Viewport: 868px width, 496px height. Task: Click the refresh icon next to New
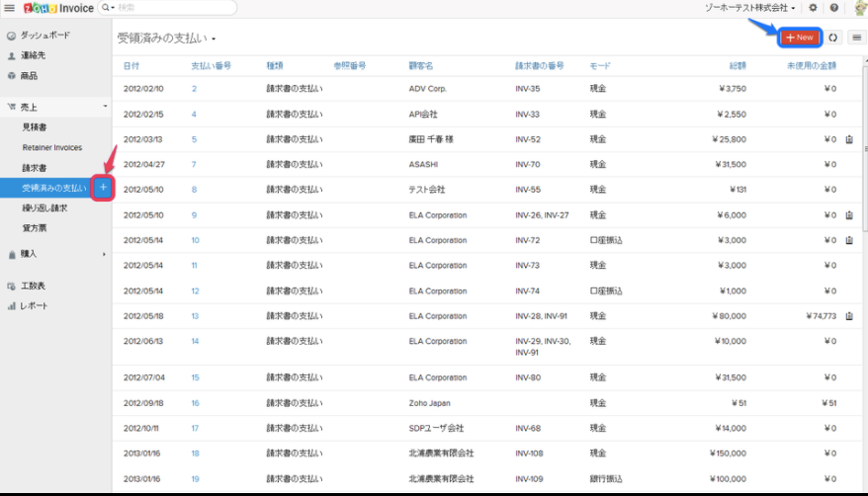coord(833,38)
